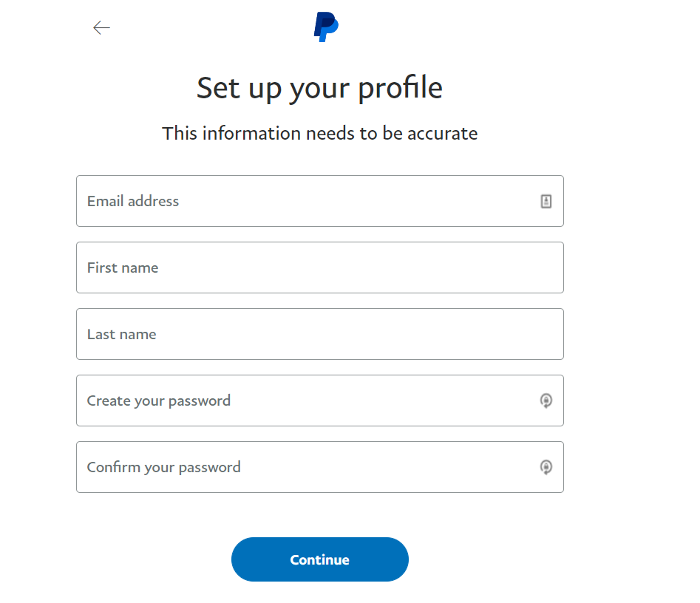Click the 'Last name' placeholder label
This screenshot has height=603, width=700.
pyautogui.click(x=122, y=334)
